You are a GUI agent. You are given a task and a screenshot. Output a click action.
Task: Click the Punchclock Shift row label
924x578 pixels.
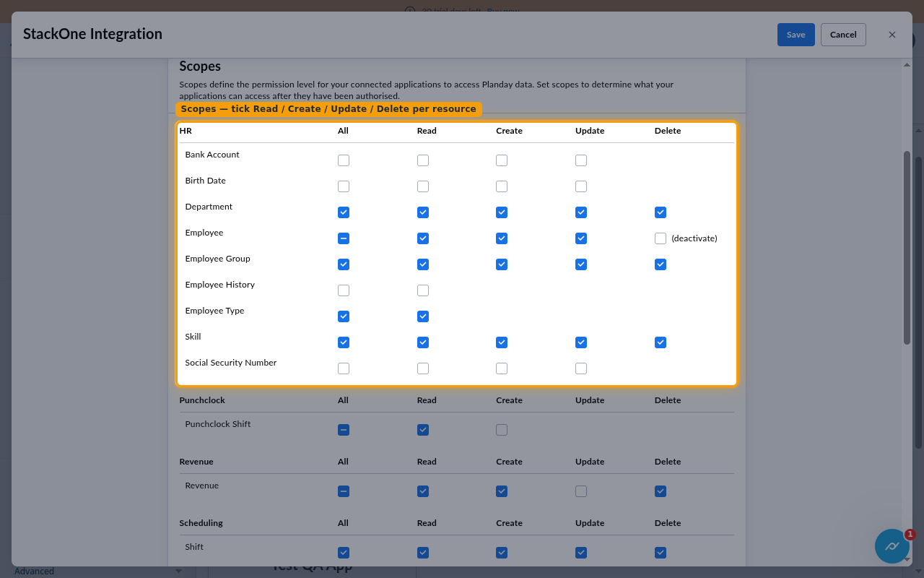(218, 424)
